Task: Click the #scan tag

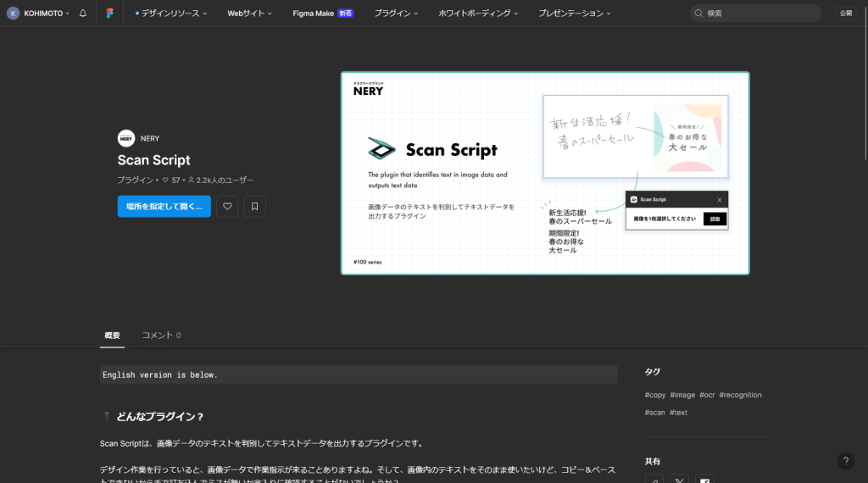Action: 655,413
